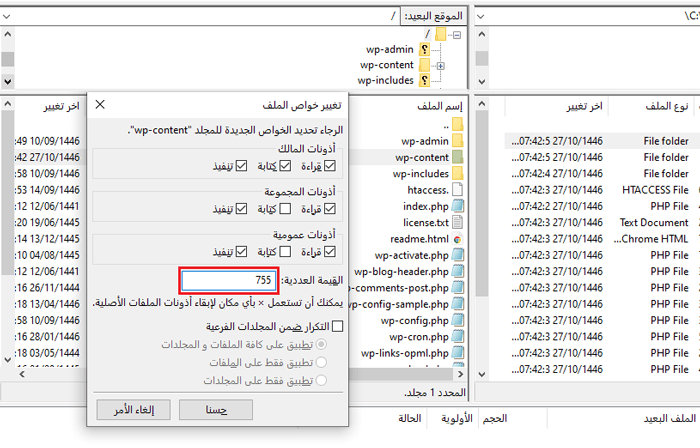700x448 pixels.
Task: Click the license.txt document icon
Action: coord(458,222)
